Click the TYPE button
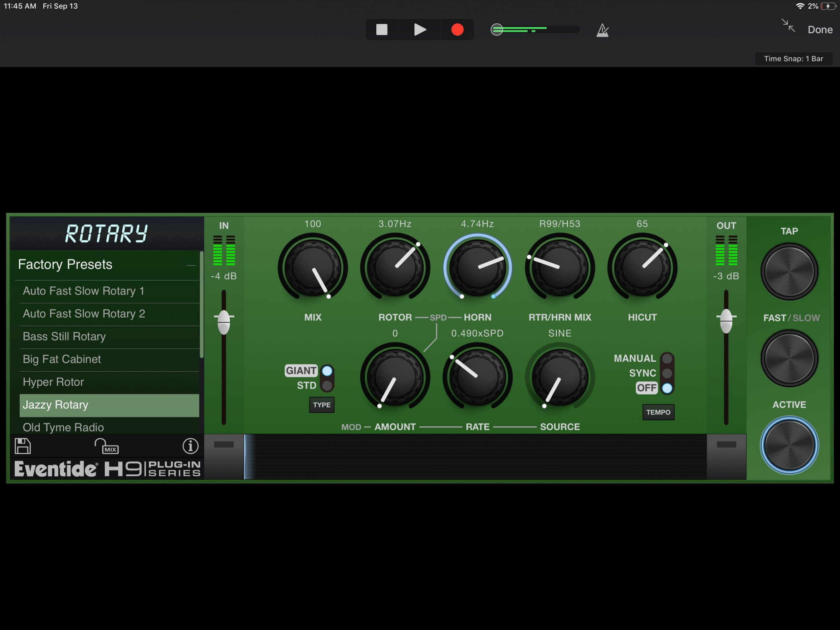This screenshot has height=630, width=840. pyautogui.click(x=322, y=405)
